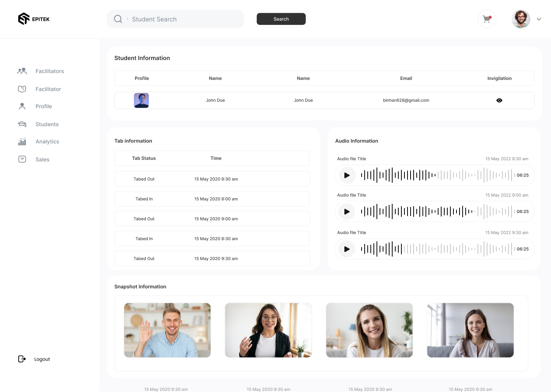Click the Facilitator book icon
This screenshot has width=551, height=392.
(x=22, y=89)
